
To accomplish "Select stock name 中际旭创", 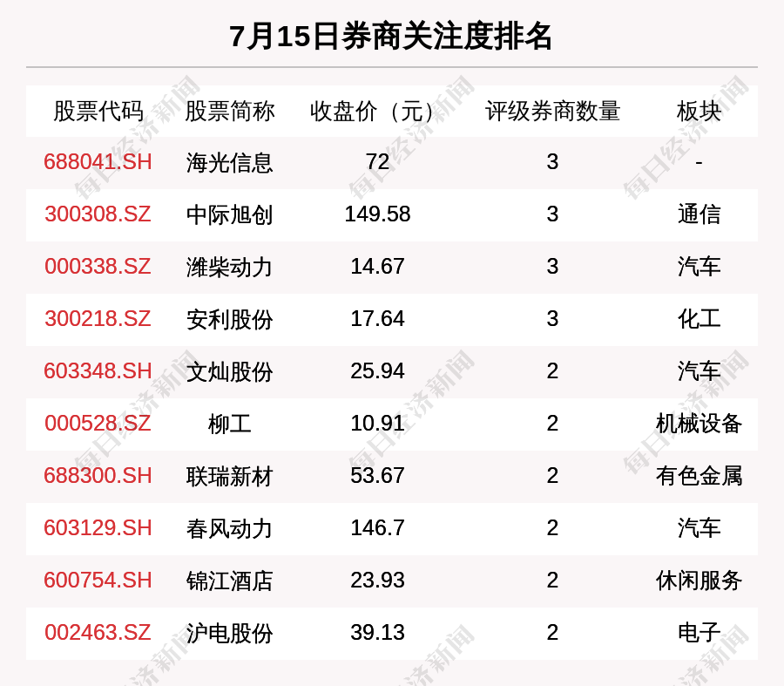I will [x=229, y=215].
